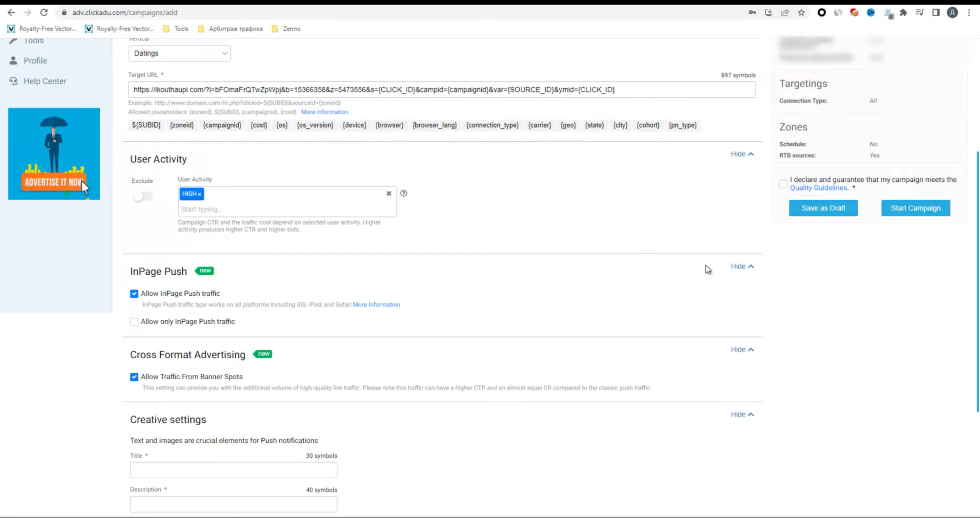The width and height of the screenshot is (980, 518).
Task: Open the extensions puzzle icon
Action: pos(904,12)
